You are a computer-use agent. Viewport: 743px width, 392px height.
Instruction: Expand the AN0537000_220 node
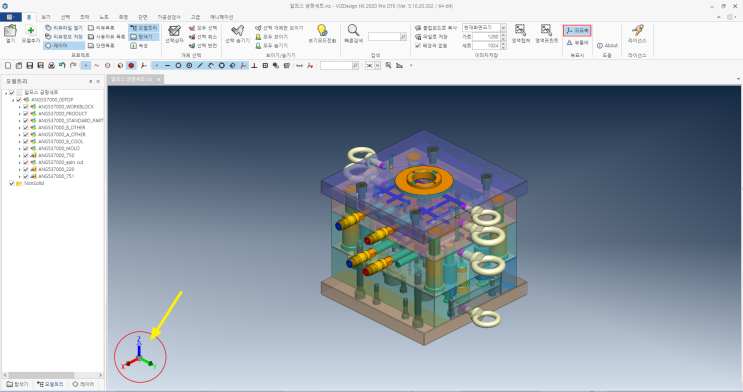click(20, 169)
